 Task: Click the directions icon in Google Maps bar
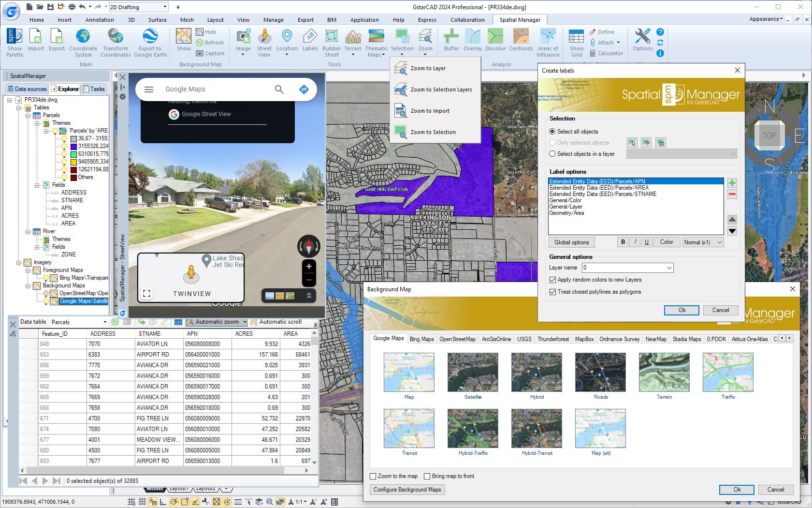pyautogui.click(x=304, y=89)
